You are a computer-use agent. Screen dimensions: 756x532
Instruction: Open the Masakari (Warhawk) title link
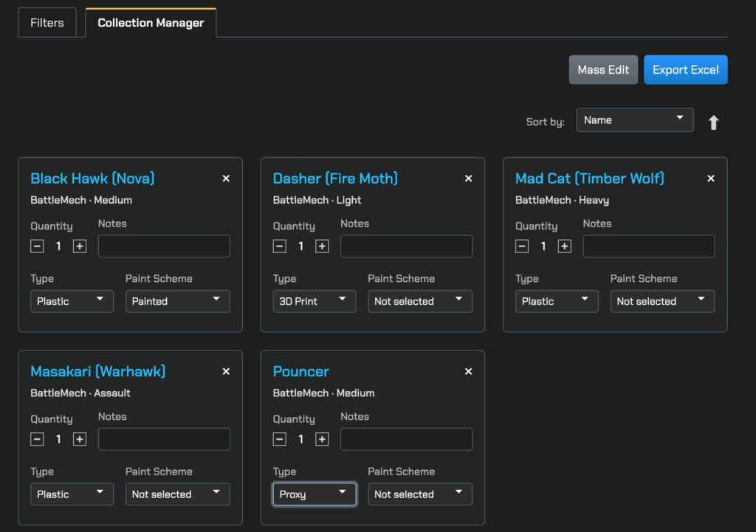click(x=98, y=371)
